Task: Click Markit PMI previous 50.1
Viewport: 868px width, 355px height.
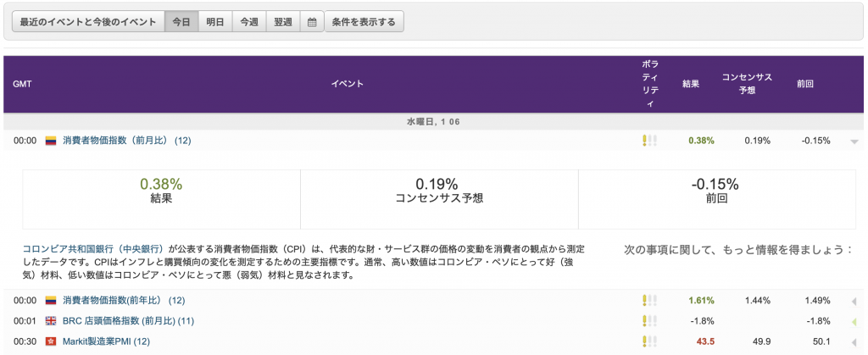Action: [x=821, y=341]
